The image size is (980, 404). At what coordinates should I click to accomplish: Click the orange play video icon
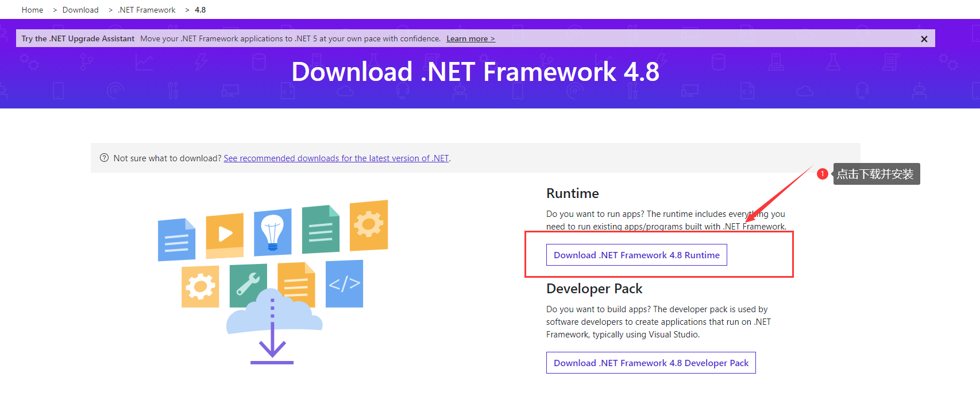click(x=225, y=235)
